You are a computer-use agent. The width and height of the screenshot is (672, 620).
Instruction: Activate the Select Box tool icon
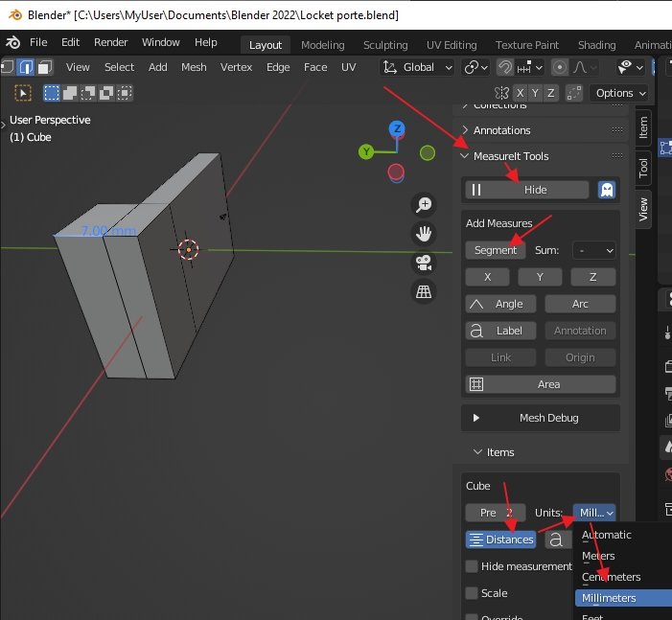(x=23, y=93)
